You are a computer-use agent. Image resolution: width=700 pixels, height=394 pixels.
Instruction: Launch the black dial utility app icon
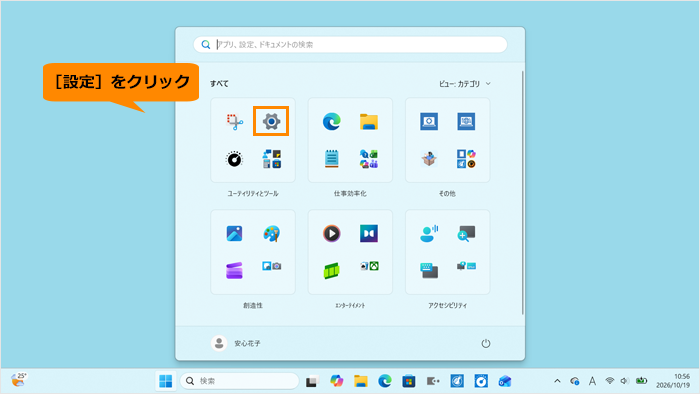pos(234,159)
